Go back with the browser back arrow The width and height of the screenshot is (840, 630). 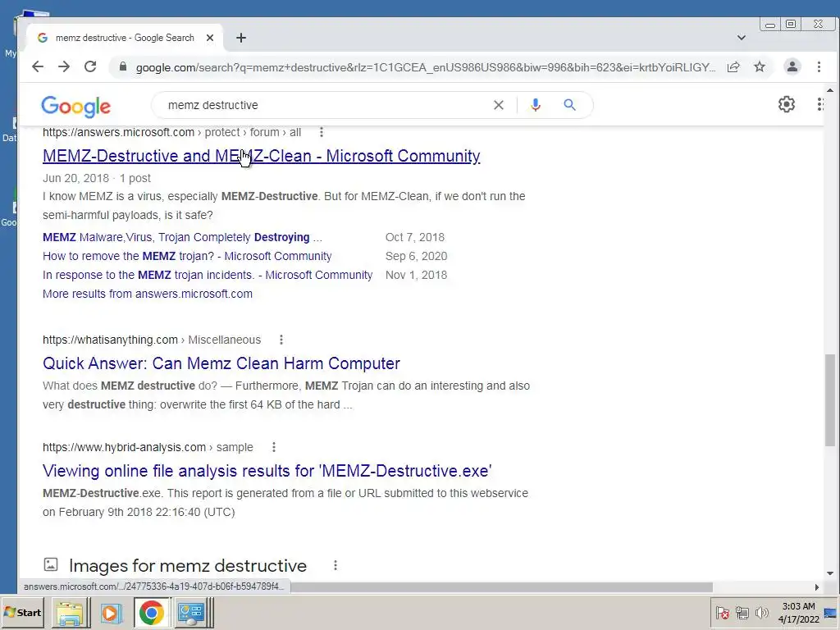click(38, 66)
